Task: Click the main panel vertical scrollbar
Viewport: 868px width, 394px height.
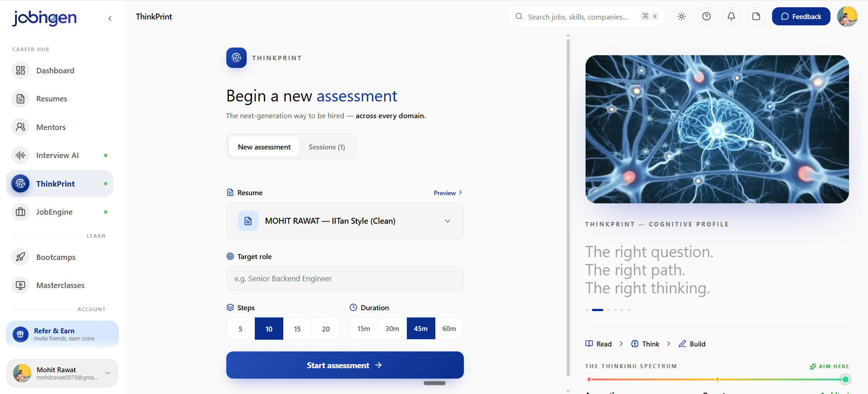Action: [x=568, y=208]
